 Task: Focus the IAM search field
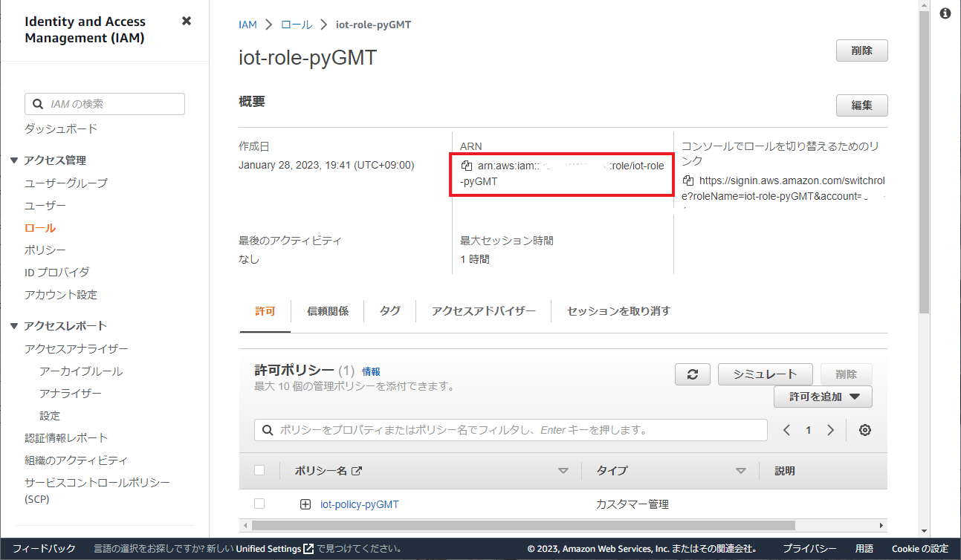pyautogui.click(x=105, y=104)
